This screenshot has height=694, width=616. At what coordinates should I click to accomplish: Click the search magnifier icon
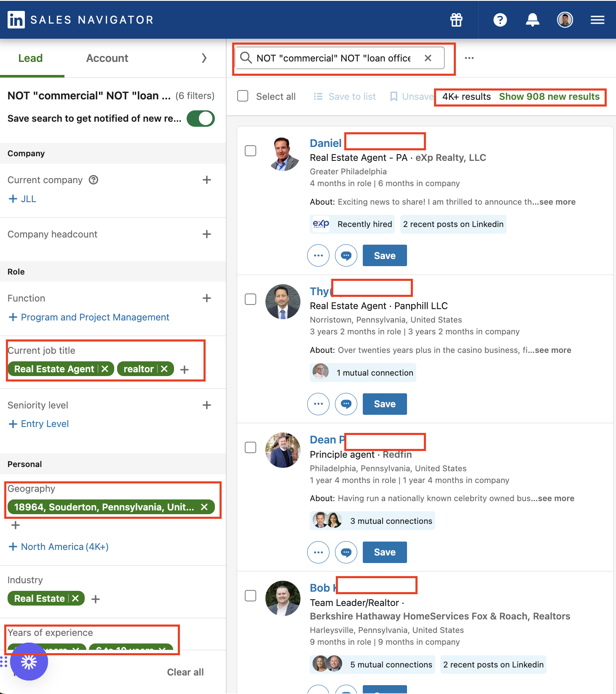[246, 58]
